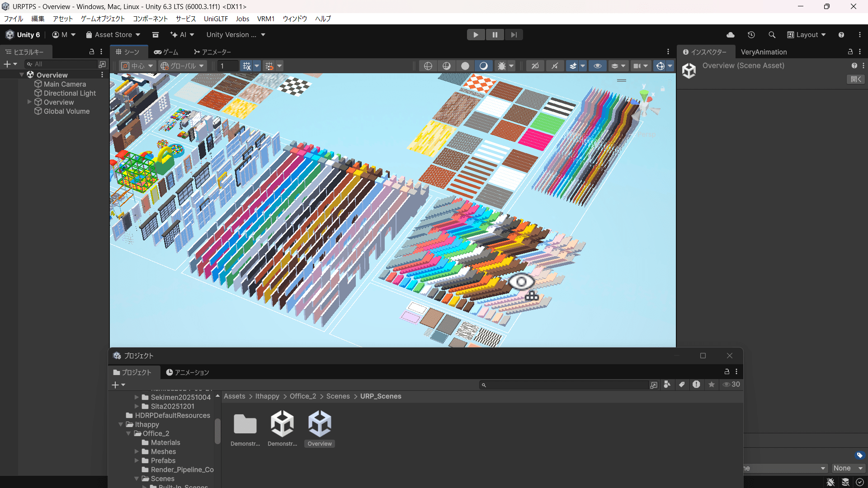Lock the hierarchy panel
The width and height of the screenshot is (868, 488).
(92, 52)
